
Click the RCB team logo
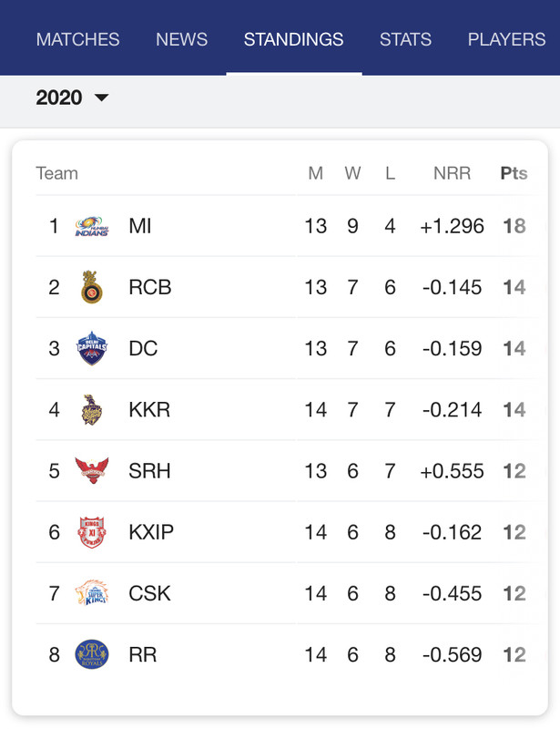(x=91, y=287)
